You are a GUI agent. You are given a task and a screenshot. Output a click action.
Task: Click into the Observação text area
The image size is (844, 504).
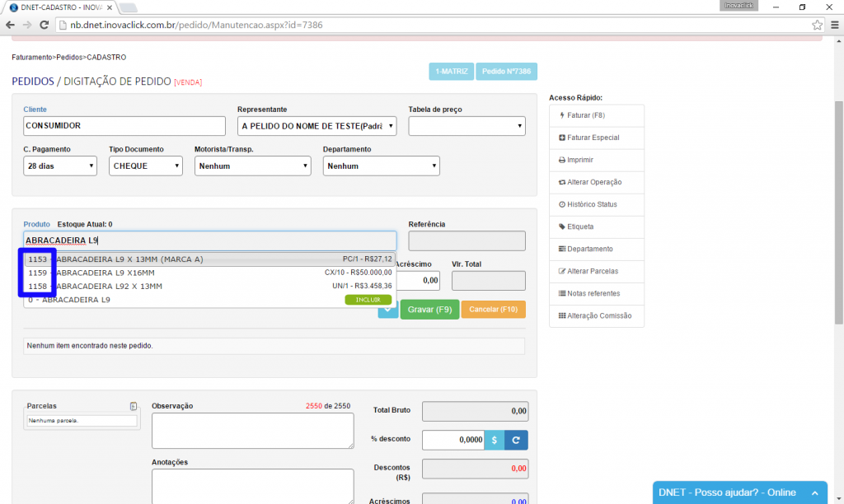252,431
